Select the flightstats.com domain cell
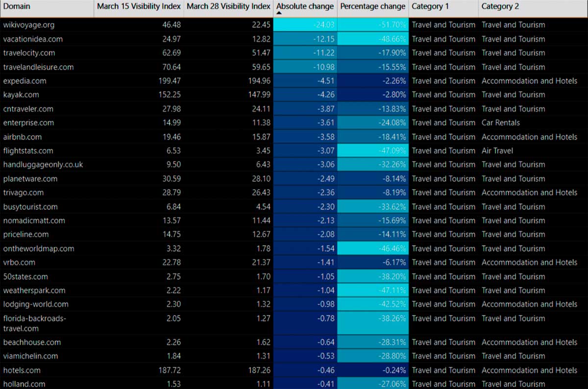This screenshot has width=588, height=389. coord(47,151)
